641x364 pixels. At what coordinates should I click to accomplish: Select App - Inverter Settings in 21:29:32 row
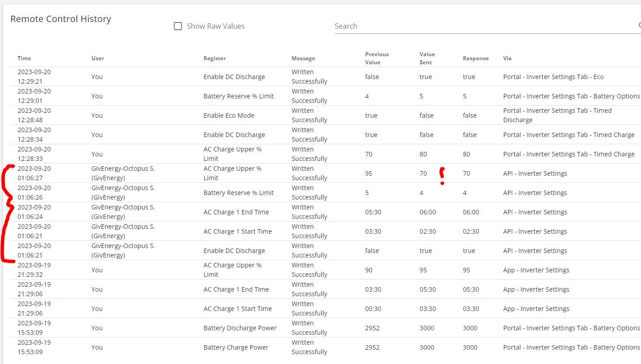[536, 270]
